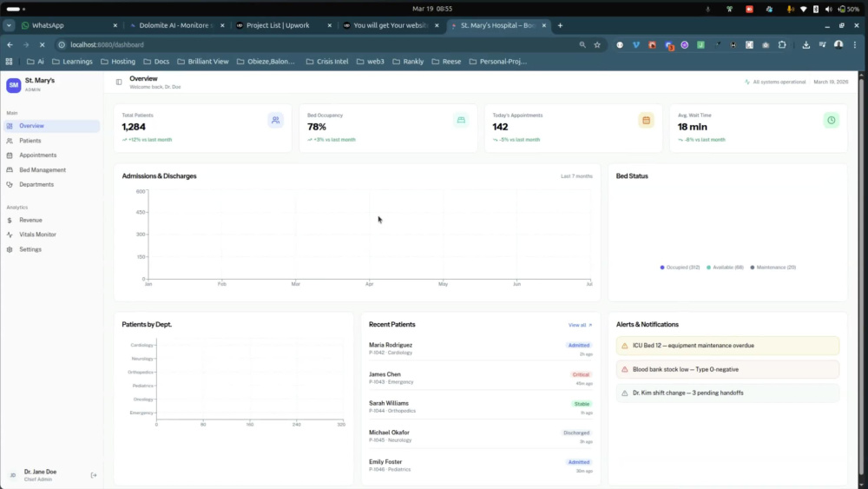Open Emily Foster patient record

481,466
